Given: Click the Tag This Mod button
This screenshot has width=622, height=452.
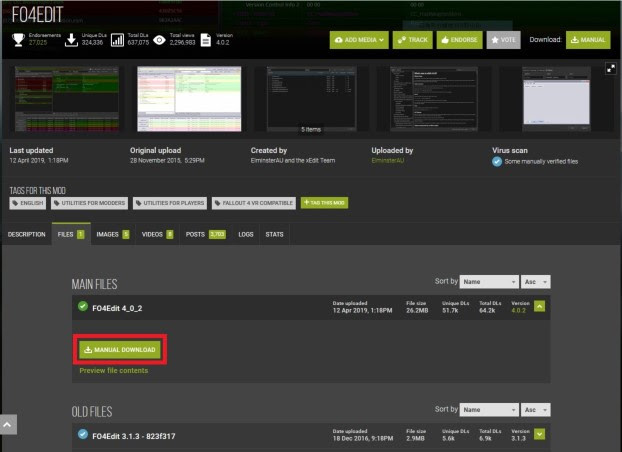Looking at the screenshot, I should 324,203.
